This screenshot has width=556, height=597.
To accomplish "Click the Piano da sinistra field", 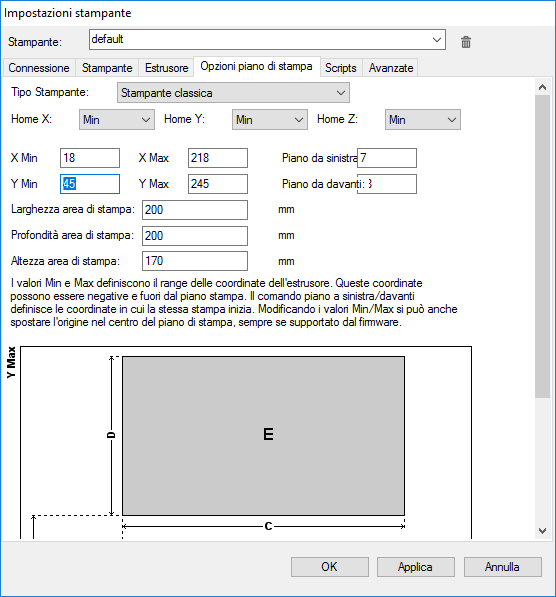I will pos(387,158).
